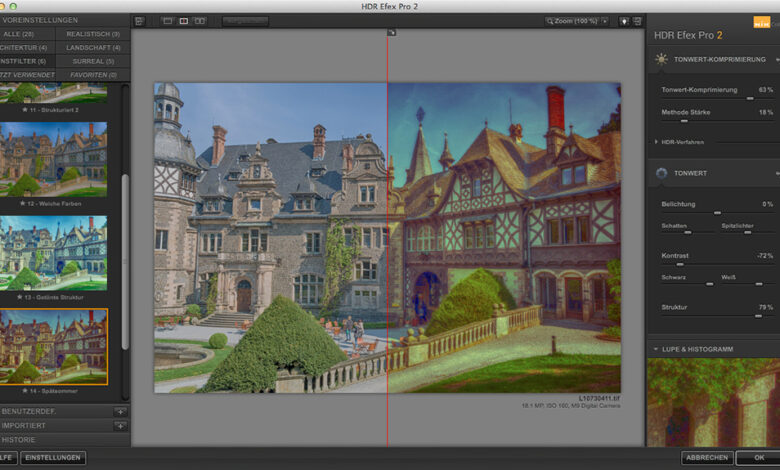Select the Realistisch preset category tab
Image resolution: width=780 pixels, height=470 pixels.
[x=94, y=34]
